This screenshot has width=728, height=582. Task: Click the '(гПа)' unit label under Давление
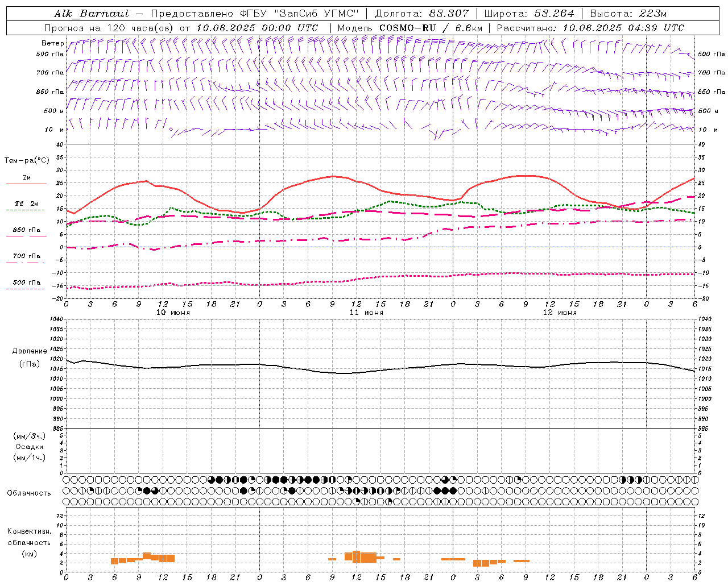coord(30,364)
